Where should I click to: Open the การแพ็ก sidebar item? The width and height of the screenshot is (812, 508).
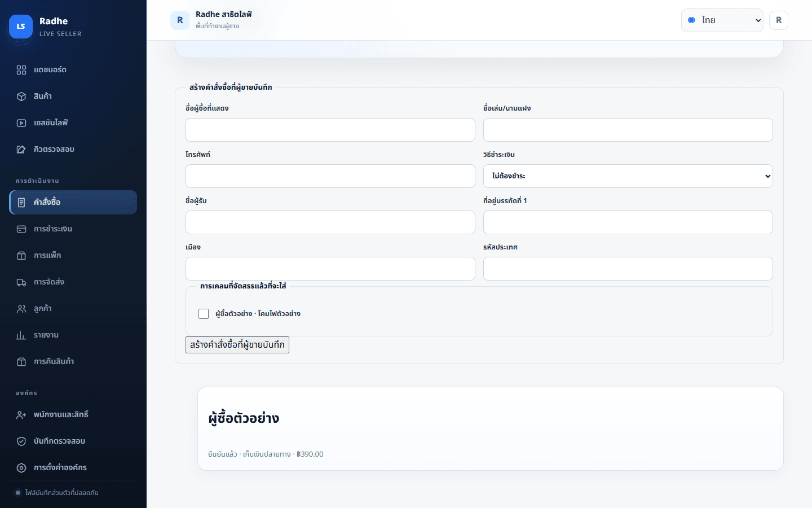[73, 256]
